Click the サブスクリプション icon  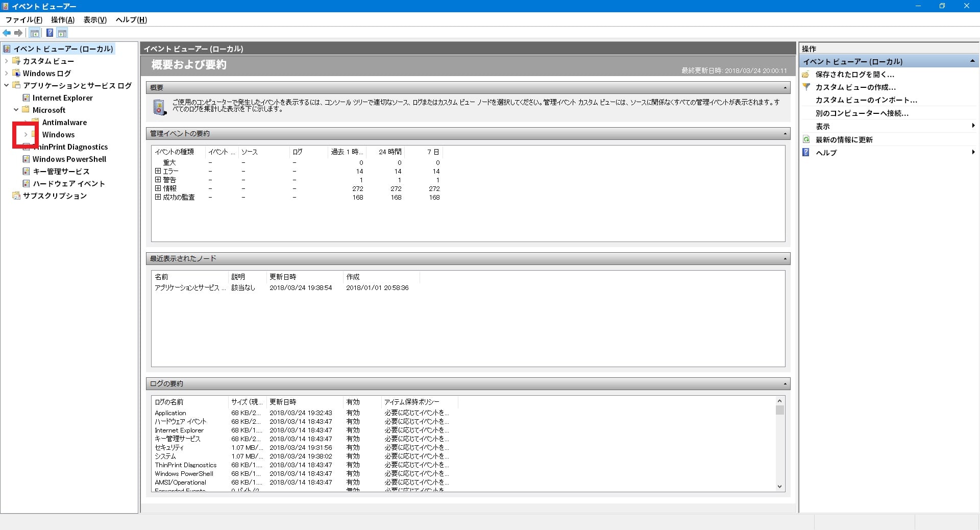16,196
